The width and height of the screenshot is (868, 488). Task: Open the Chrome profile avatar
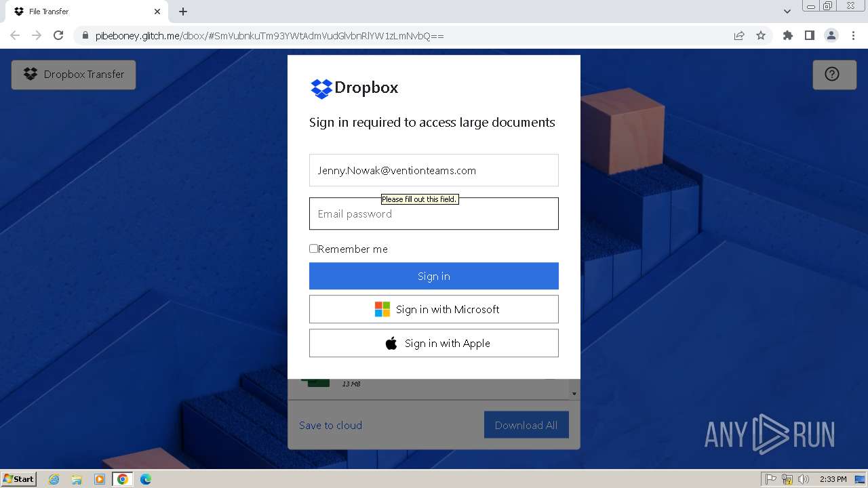coord(831,35)
